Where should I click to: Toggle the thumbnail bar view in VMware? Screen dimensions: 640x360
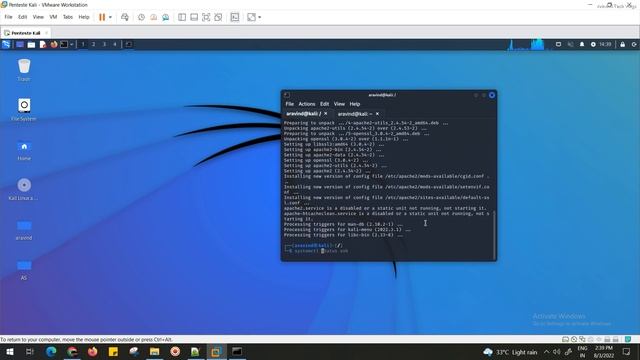click(x=194, y=17)
